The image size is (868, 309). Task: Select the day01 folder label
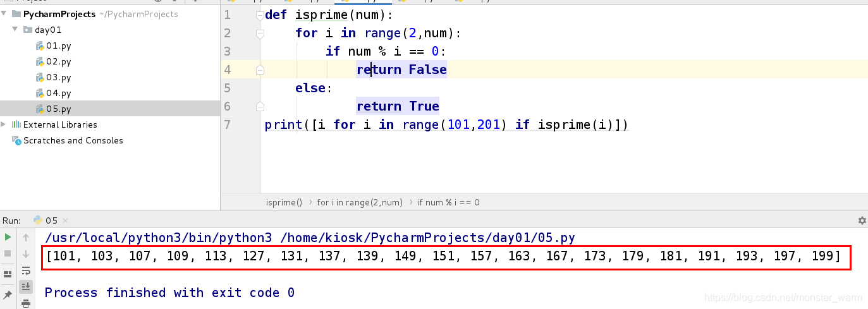[48, 30]
